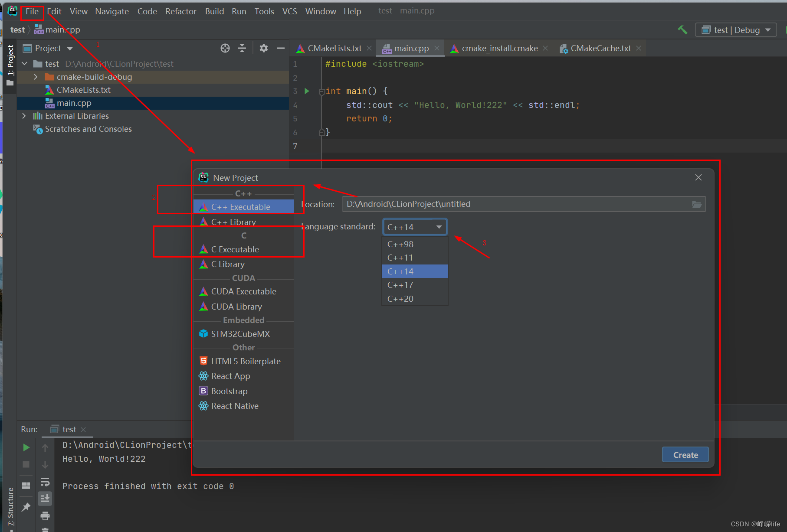Image resolution: width=787 pixels, height=532 pixels.
Task: Open the File menu
Action: [x=32, y=11]
